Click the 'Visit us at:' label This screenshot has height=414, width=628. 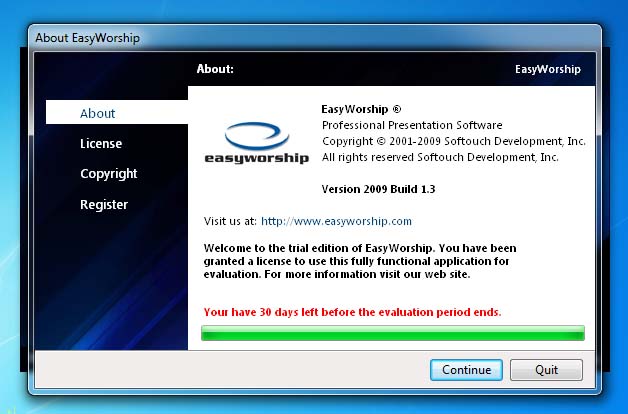230,221
